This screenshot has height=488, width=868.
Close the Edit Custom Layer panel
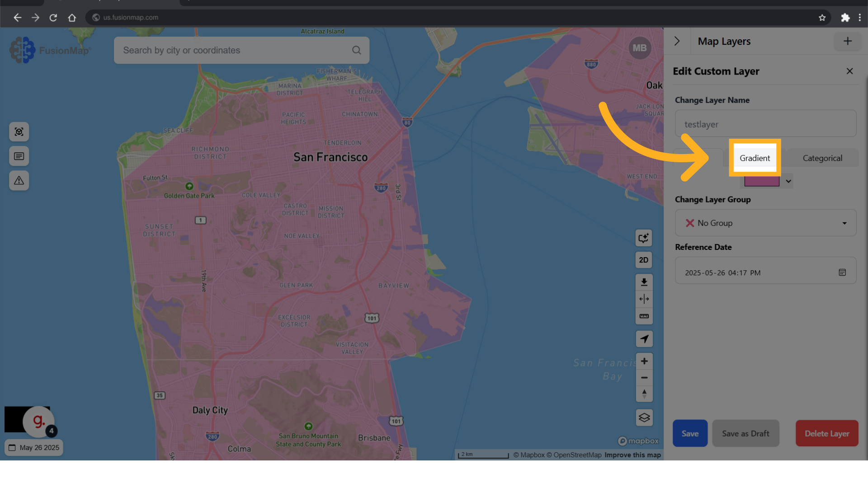[849, 71]
